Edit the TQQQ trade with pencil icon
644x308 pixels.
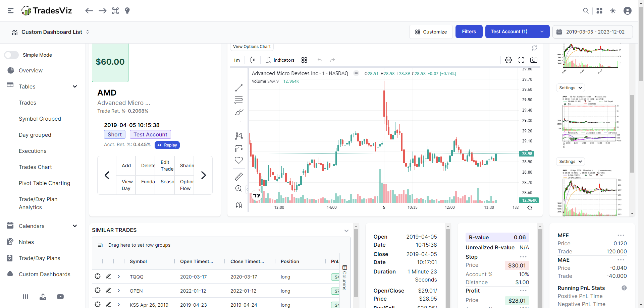(108, 276)
